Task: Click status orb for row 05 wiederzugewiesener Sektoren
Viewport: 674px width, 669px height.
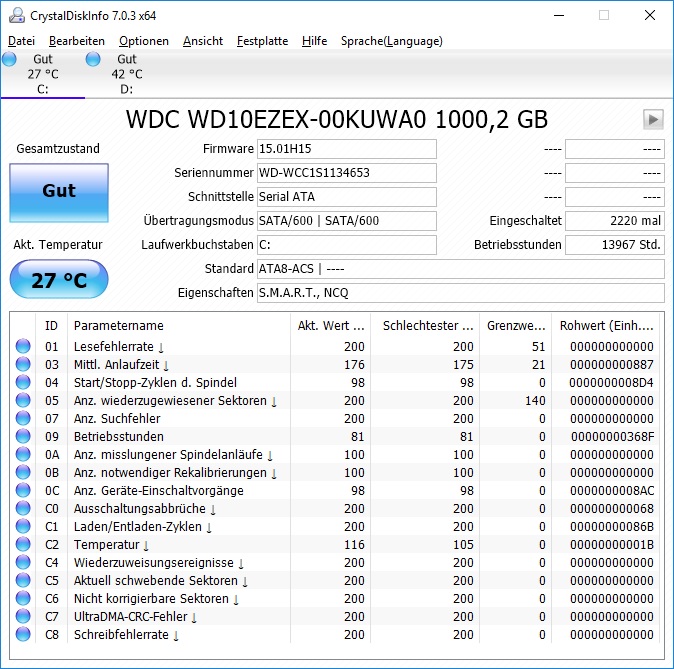Action: [23, 400]
